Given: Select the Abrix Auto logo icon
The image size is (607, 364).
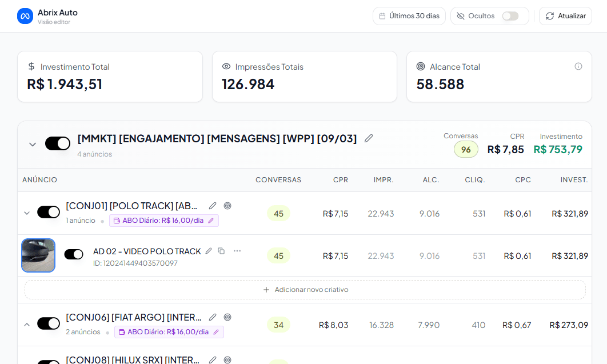Looking at the screenshot, I should [25, 15].
